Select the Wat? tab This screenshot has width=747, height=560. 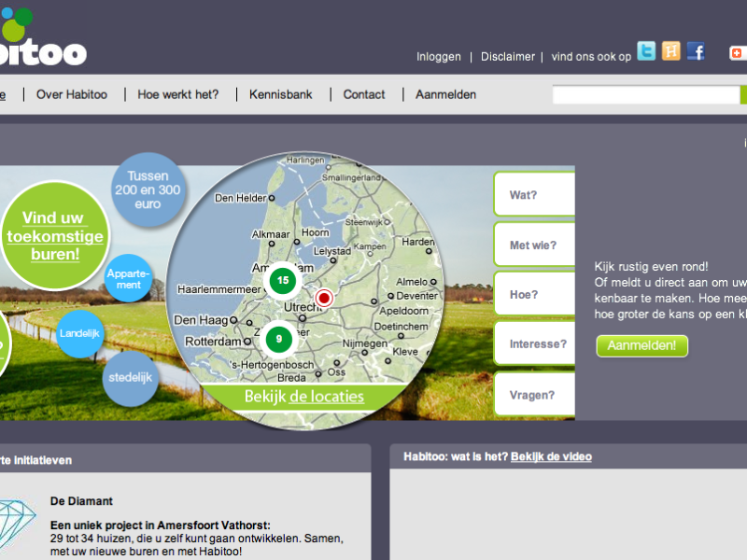pyautogui.click(x=534, y=194)
